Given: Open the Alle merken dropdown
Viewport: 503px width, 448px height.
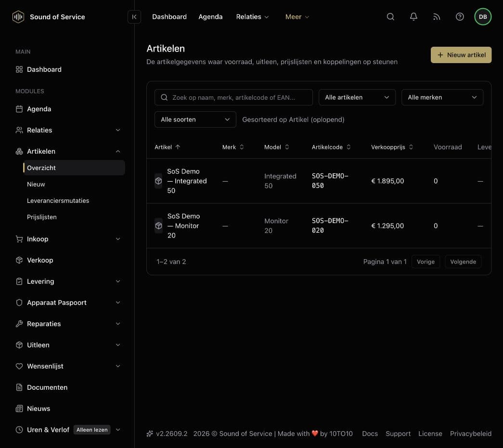Looking at the screenshot, I should tap(442, 97).
